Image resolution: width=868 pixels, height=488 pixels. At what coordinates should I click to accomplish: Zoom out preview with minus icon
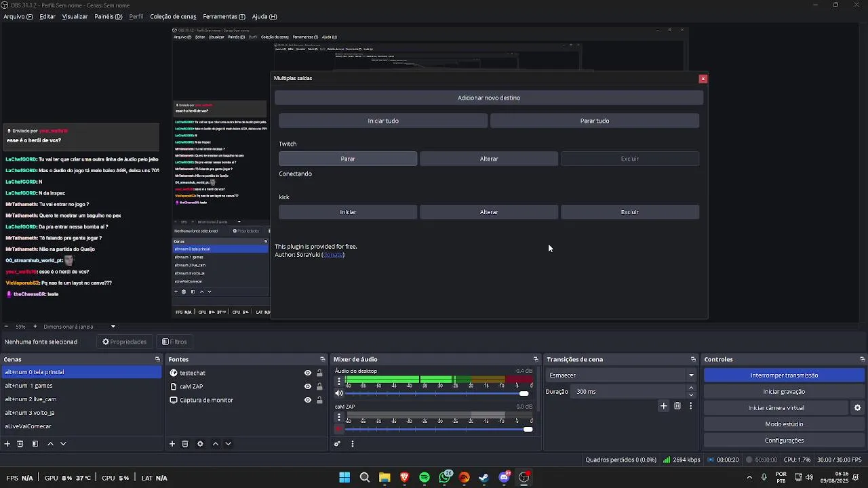click(7, 327)
